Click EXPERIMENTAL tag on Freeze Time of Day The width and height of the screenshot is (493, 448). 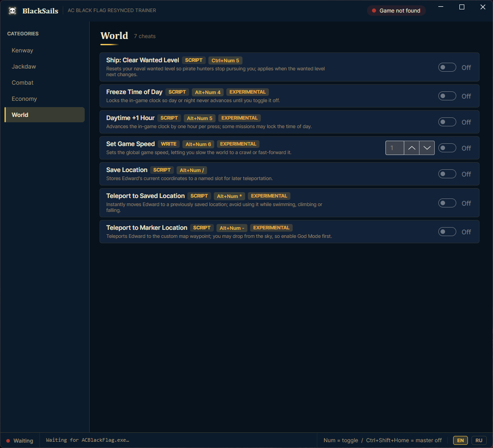click(247, 92)
